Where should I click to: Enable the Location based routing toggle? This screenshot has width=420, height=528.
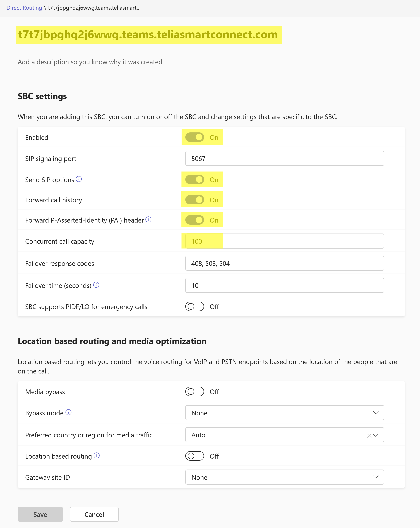pos(195,456)
